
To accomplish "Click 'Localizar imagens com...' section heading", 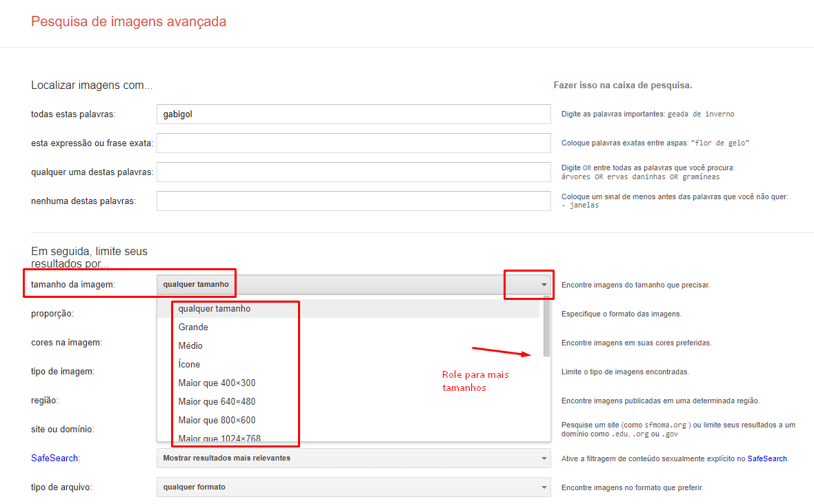I will tap(92, 85).
